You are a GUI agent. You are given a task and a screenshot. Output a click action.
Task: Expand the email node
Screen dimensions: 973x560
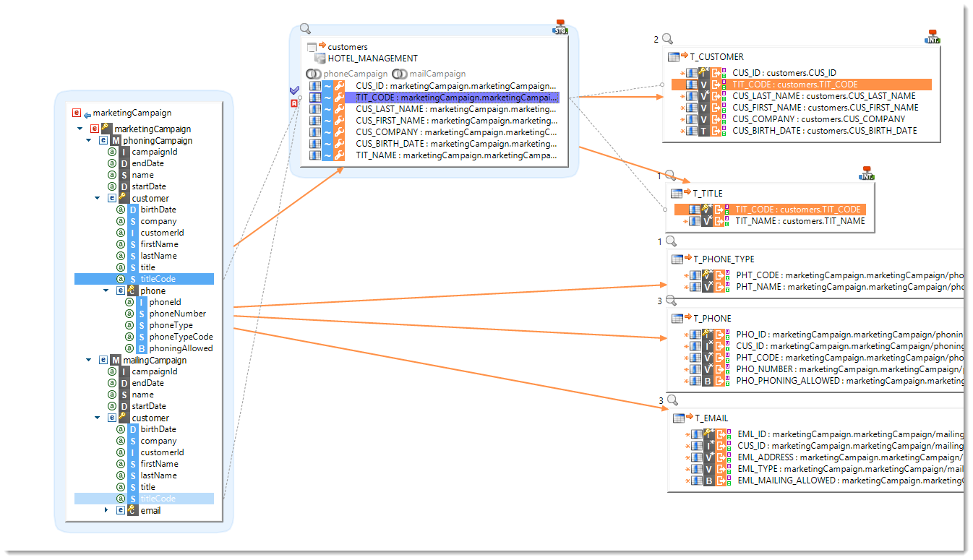[106, 510]
